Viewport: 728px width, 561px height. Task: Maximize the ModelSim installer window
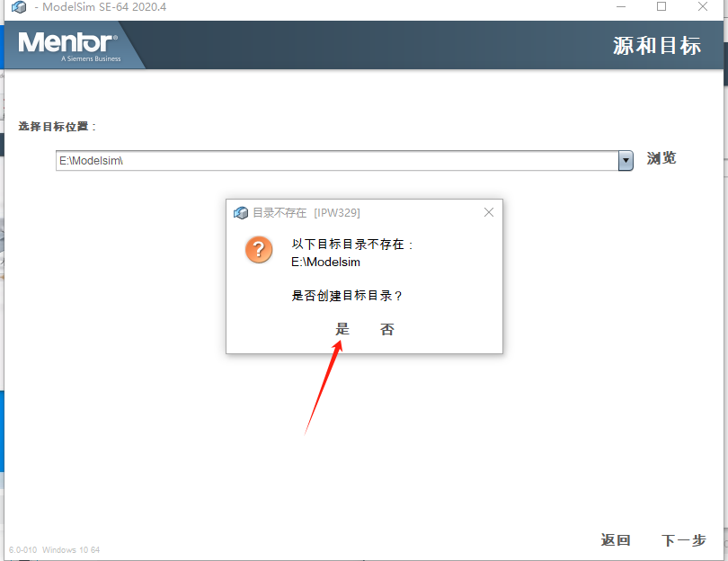point(661,6)
